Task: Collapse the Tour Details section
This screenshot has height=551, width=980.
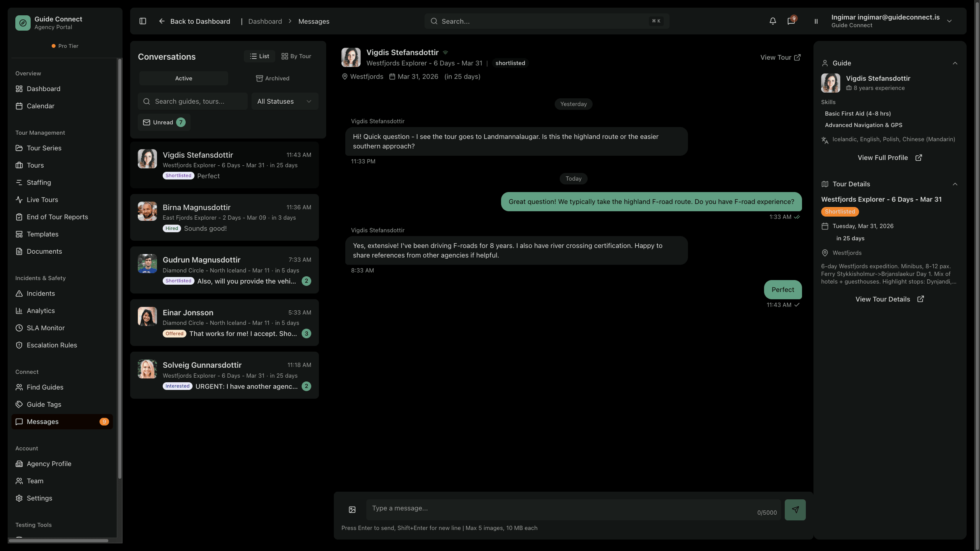Action: 955,184
